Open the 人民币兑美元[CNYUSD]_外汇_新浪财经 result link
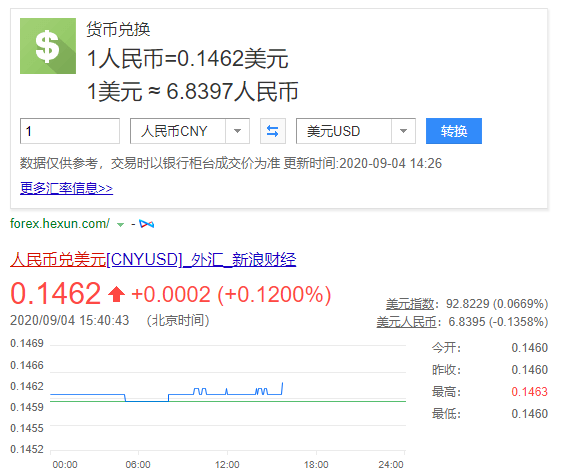Screen dimensions: 574x476 [153, 260]
